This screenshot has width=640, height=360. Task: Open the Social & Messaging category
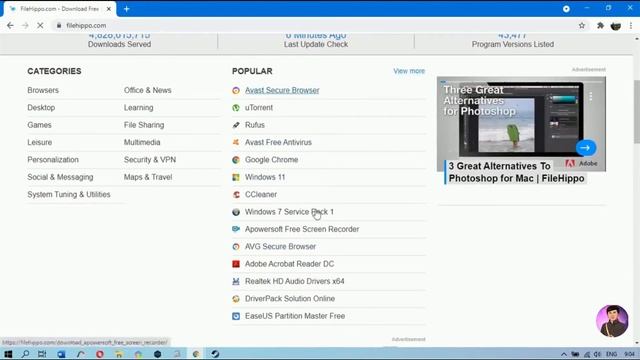click(x=60, y=177)
